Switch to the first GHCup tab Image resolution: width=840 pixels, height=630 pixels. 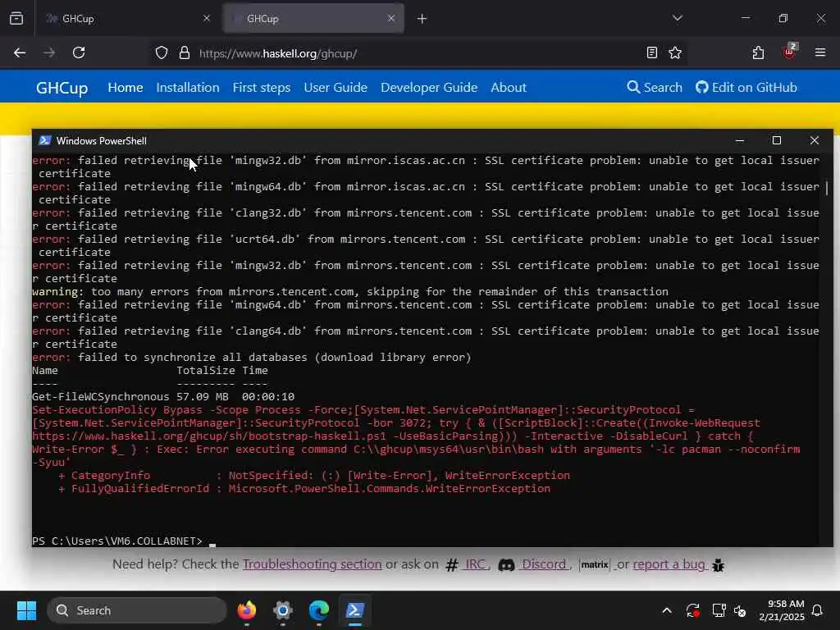[129, 18]
